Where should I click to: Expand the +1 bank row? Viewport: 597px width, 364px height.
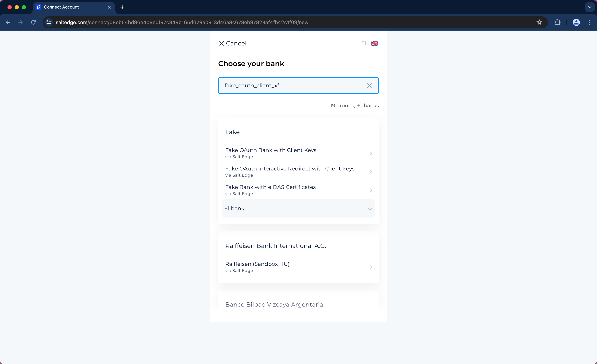298,208
